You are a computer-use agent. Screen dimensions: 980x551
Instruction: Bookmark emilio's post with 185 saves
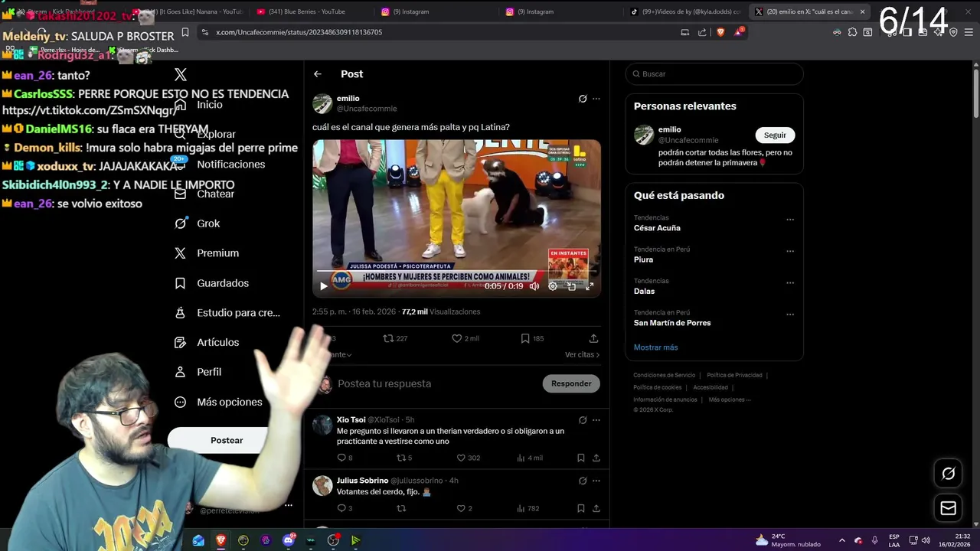coord(532,338)
